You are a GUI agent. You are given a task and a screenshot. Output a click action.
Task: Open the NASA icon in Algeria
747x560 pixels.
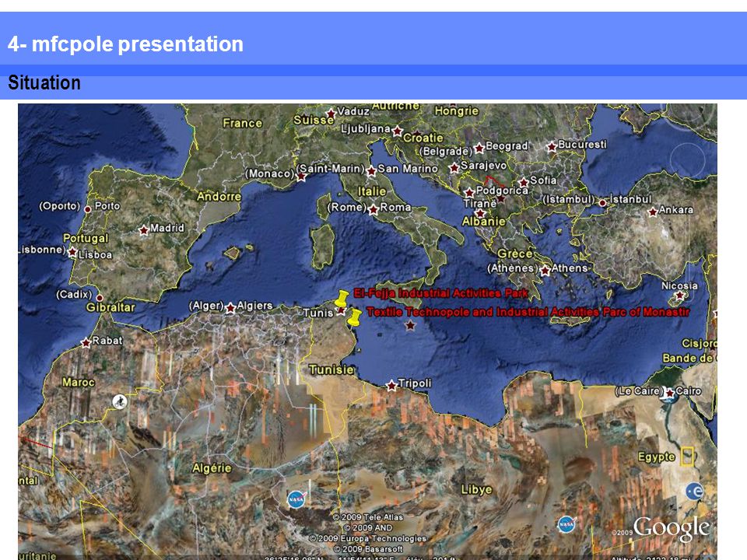pos(296,499)
